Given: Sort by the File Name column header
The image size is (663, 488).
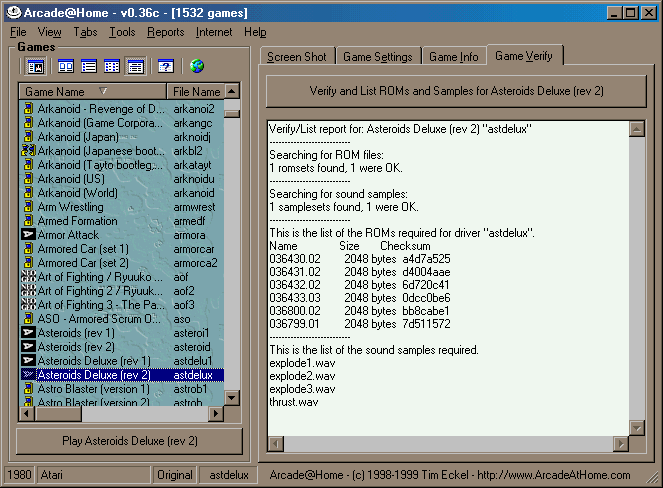Looking at the screenshot, I should pos(196,91).
